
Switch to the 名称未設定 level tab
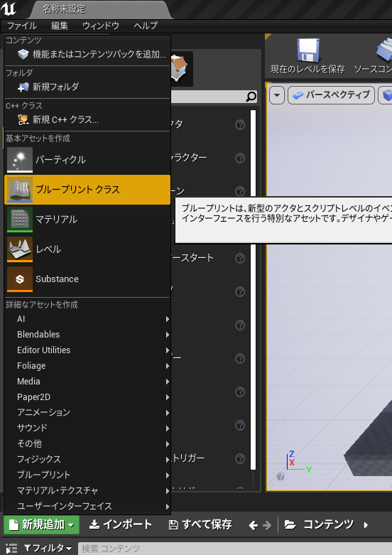point(64,9)
